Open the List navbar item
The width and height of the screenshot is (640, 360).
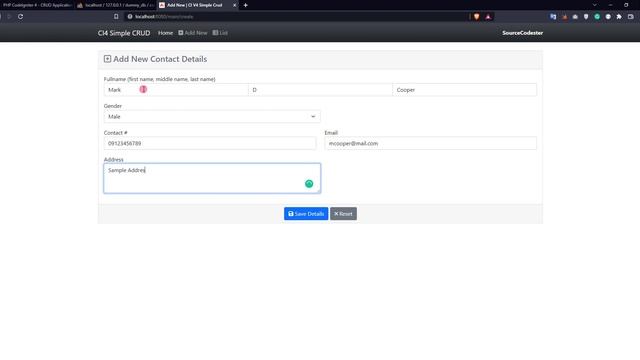(220, 33)
